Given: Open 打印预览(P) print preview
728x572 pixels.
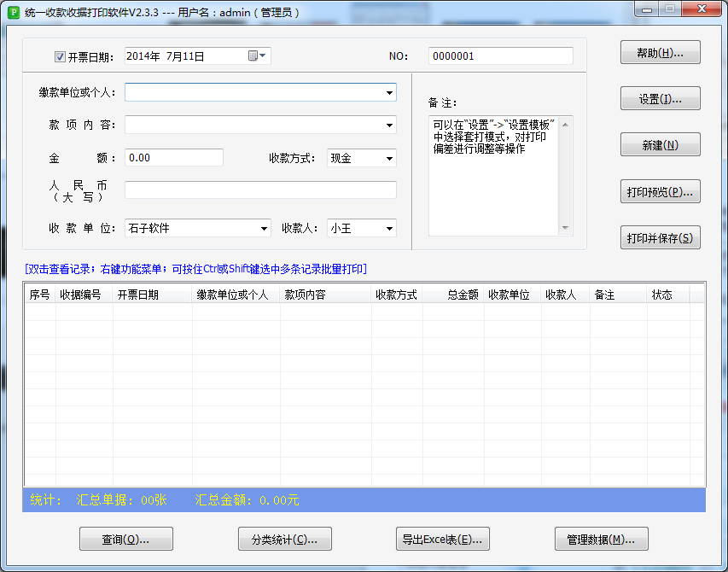Looking at the screenshot, I should point(660,191).
